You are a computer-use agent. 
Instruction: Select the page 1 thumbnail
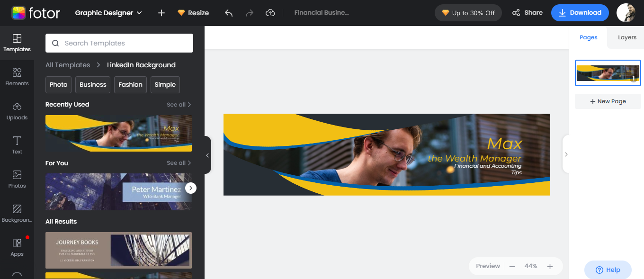pos(608,73)
